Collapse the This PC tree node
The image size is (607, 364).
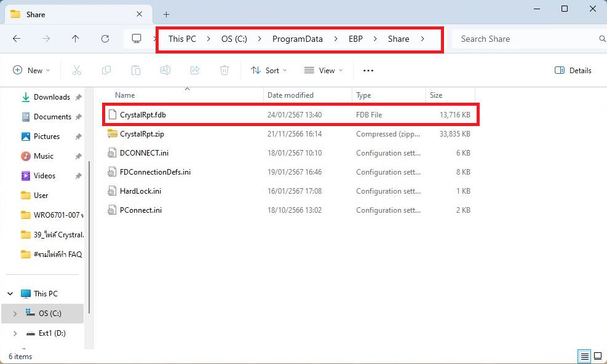point(10,294)
